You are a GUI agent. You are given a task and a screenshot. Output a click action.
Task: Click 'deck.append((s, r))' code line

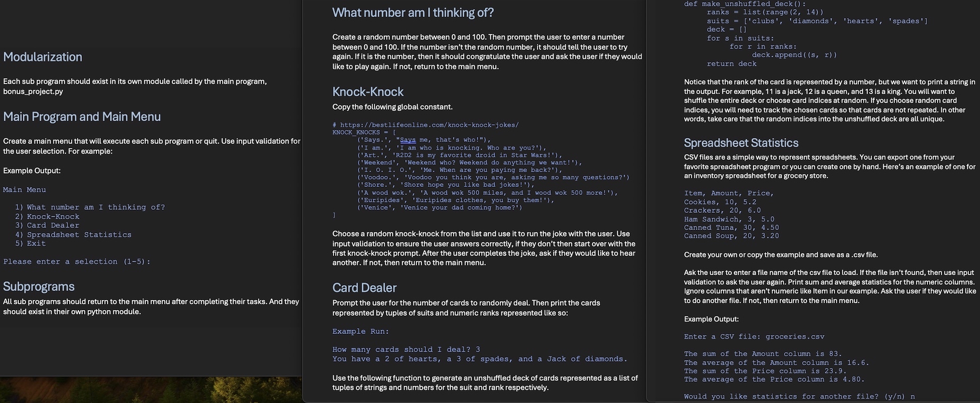coord(795,55)
